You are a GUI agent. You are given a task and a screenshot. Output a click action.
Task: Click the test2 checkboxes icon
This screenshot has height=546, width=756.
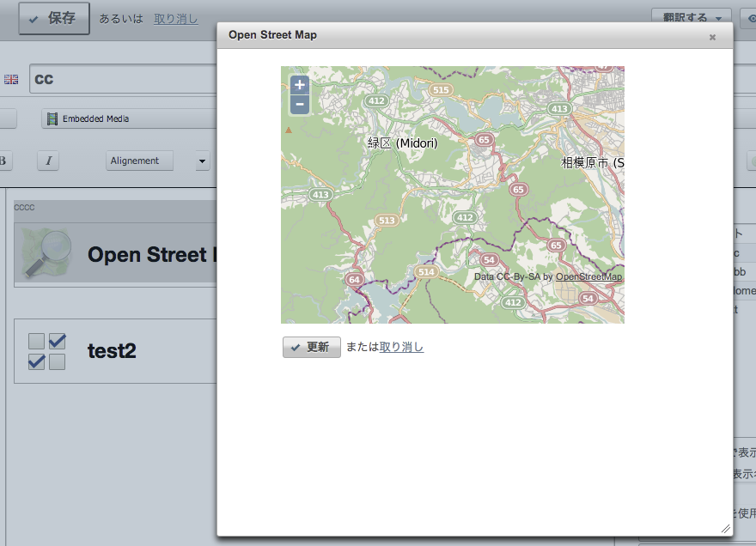(46, 351)
